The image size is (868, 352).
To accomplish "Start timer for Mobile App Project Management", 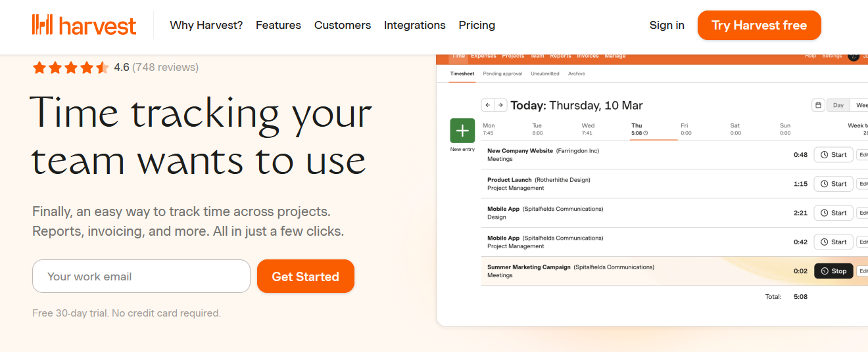I will 833,242.
